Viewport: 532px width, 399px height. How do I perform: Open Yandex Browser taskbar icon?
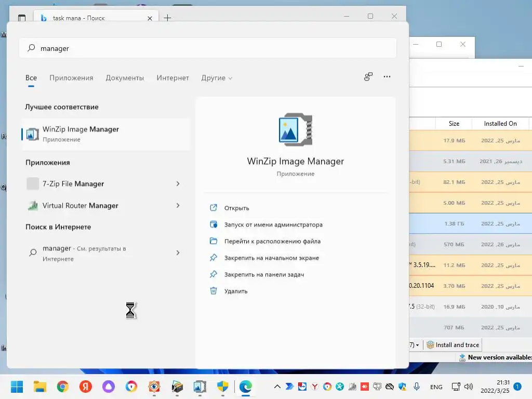click(86, 387)
